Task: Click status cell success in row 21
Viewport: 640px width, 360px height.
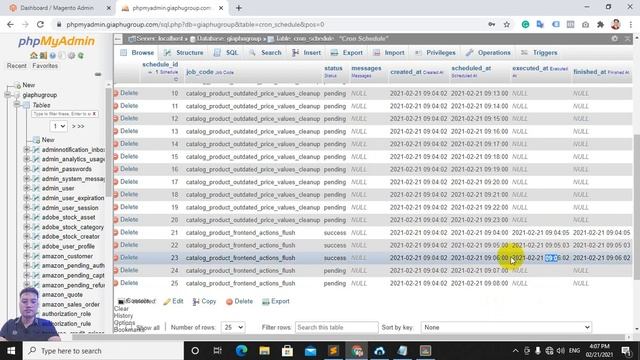Action: click(335, 233)
